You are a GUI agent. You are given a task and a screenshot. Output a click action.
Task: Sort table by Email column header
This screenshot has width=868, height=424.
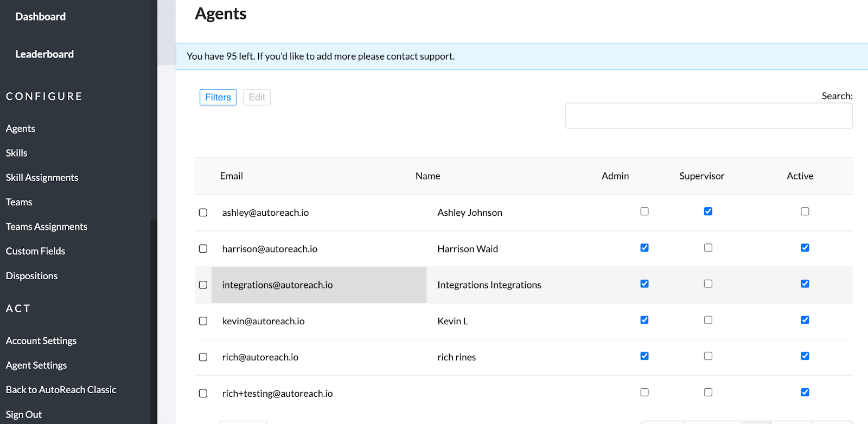pyautogui.click(x=232, y=176)
